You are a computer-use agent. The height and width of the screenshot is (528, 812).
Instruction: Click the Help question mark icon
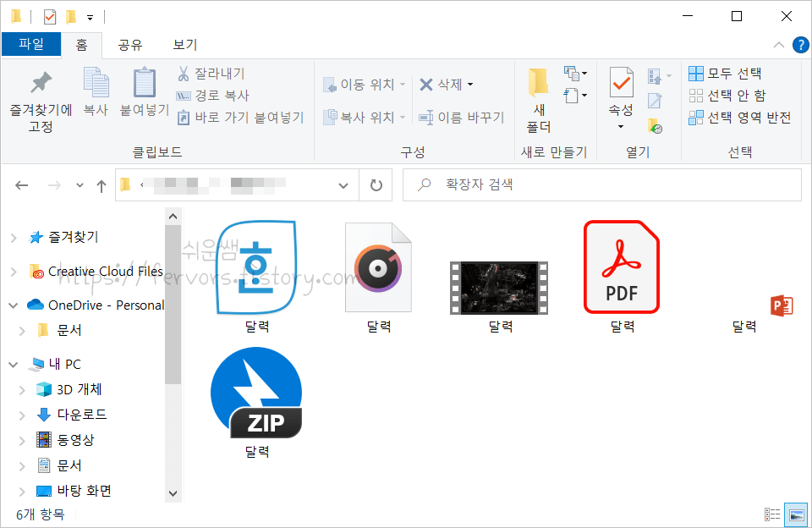pos(801,45)
